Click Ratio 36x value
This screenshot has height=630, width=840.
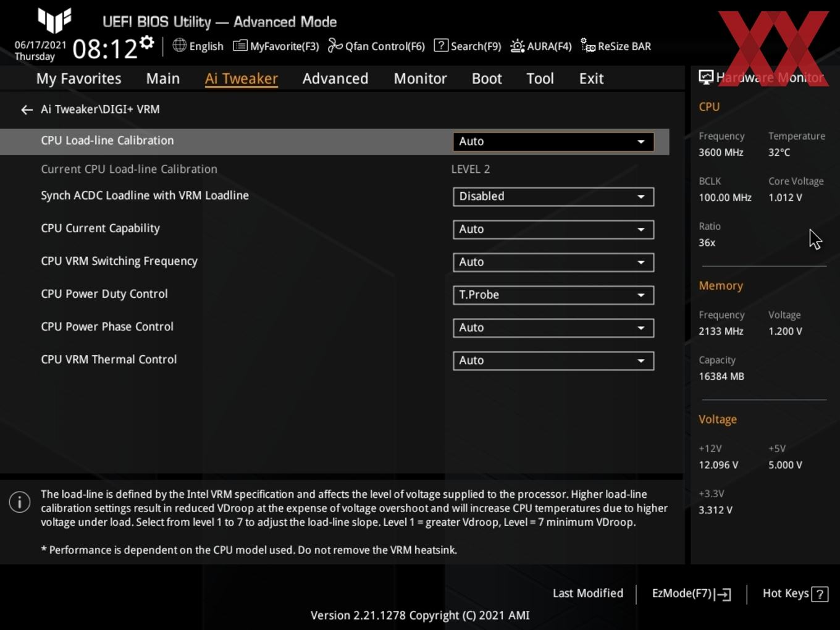(707, 243)
